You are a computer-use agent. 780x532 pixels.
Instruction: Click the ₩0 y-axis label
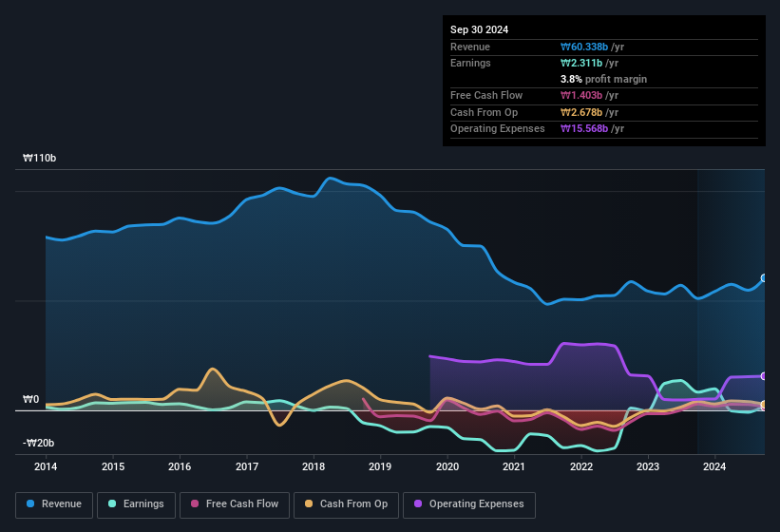tap(30, 400)
